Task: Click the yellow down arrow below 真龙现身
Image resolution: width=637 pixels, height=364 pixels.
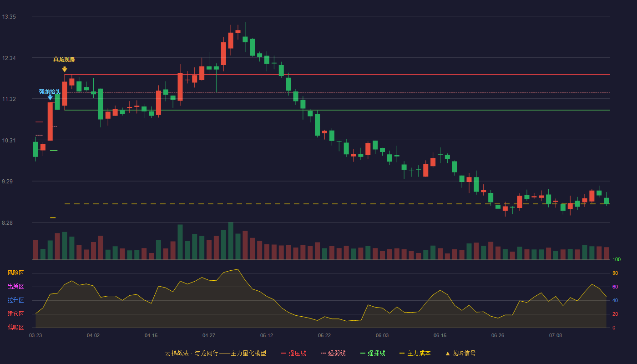Action: pyautogui.click(x=65, y=69)
